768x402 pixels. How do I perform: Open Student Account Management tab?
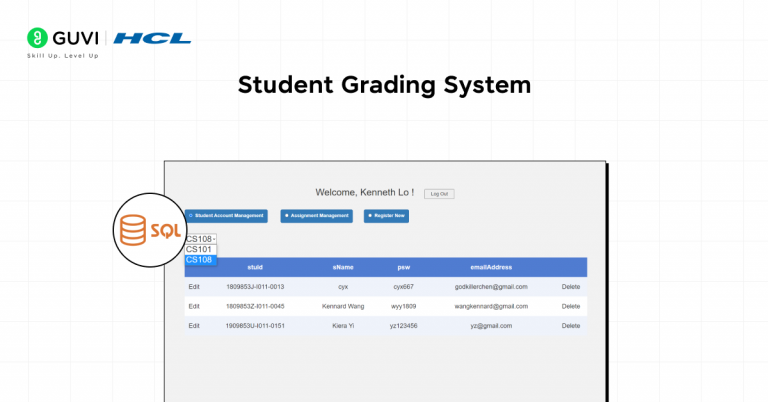pos(226,215)
